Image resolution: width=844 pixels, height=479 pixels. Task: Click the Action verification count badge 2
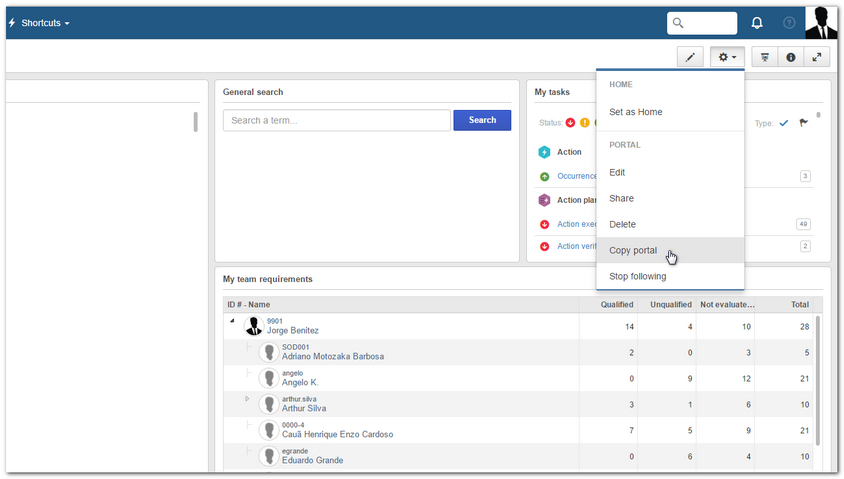tap(805, 246)
